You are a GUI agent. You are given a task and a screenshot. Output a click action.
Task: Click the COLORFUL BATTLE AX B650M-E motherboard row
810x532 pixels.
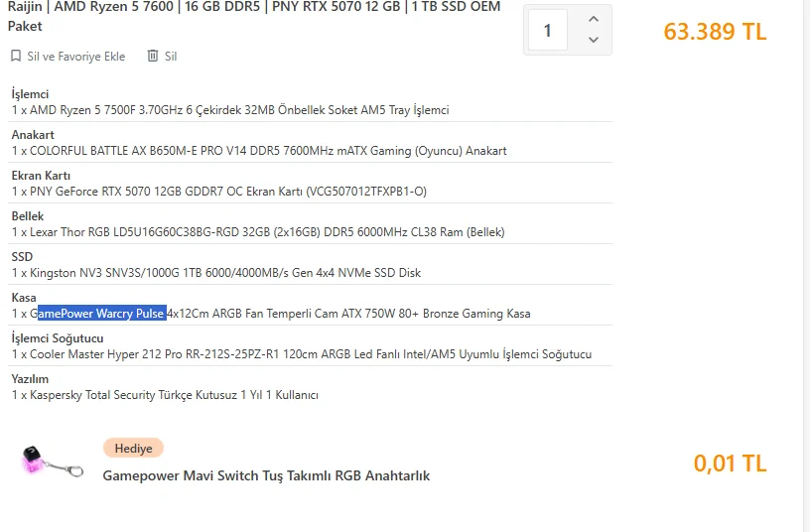pos(259,151)
